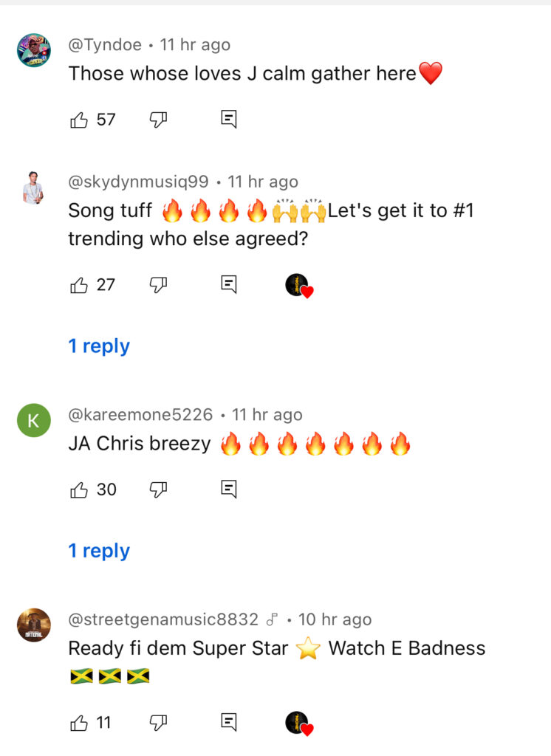The height and width of the screenshot is (756, 551).
Task: Click creator heart badge on @skydynmusiq99 comment
Action: (x=298, y=286)
